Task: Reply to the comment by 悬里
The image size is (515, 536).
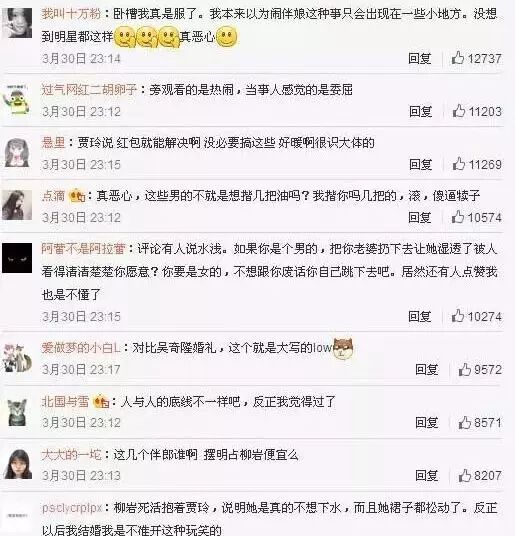Action: tap(421, 164)
